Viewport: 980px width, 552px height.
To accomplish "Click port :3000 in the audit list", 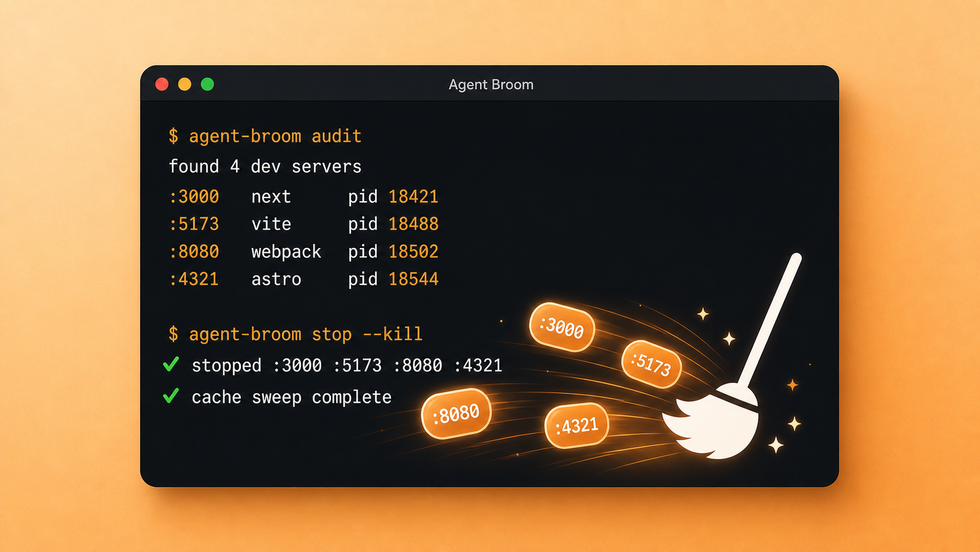I will click(x=194, y=197).
